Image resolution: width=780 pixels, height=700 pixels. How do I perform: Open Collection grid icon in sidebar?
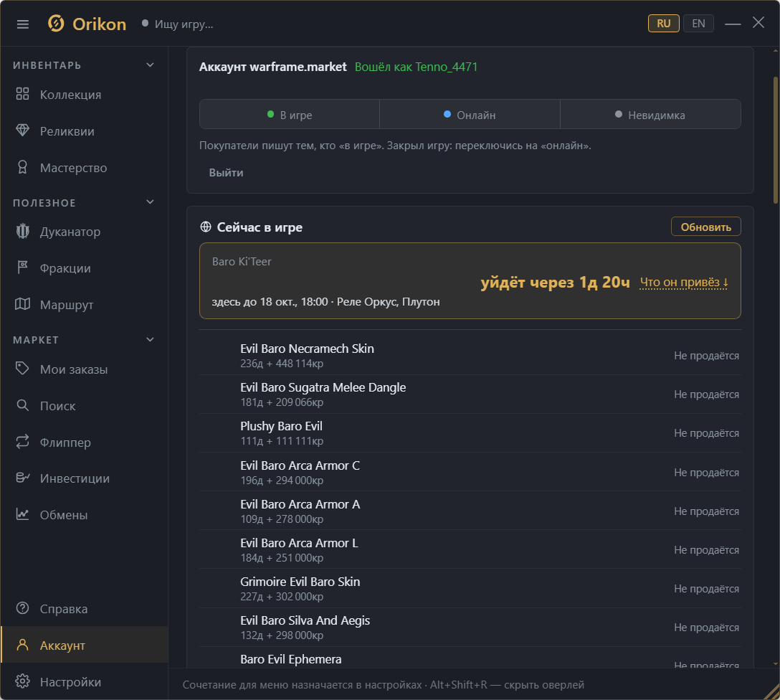coord(22,94)
